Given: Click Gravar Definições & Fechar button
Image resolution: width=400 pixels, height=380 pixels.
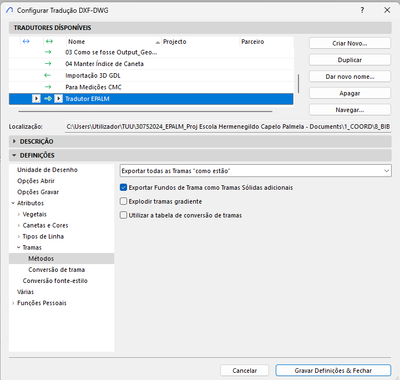Looking at the screenshot, I should coord(333,370).
